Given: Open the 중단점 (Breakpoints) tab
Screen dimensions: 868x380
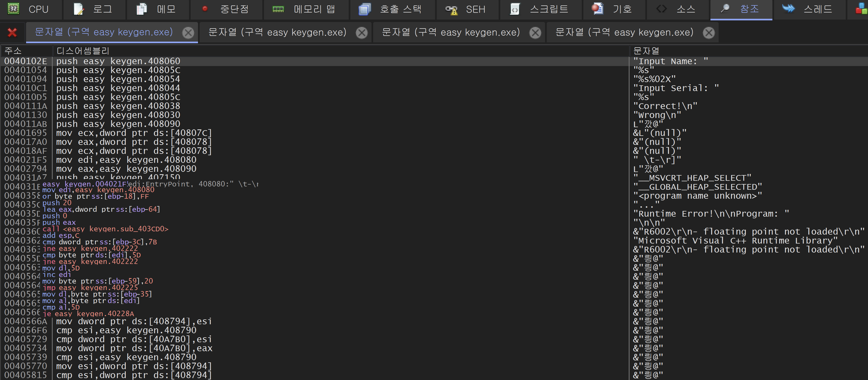Looking at the screenshot, I should (227, 9).
